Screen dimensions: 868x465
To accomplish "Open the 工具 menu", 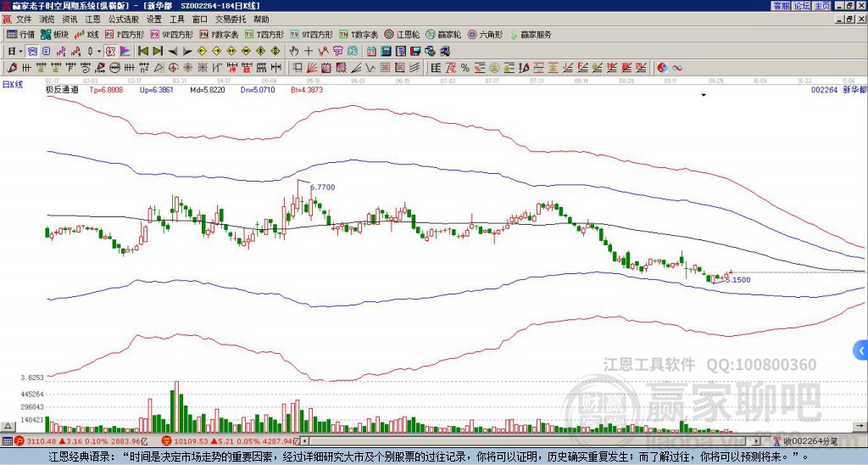I will click(x=177, y=20).
